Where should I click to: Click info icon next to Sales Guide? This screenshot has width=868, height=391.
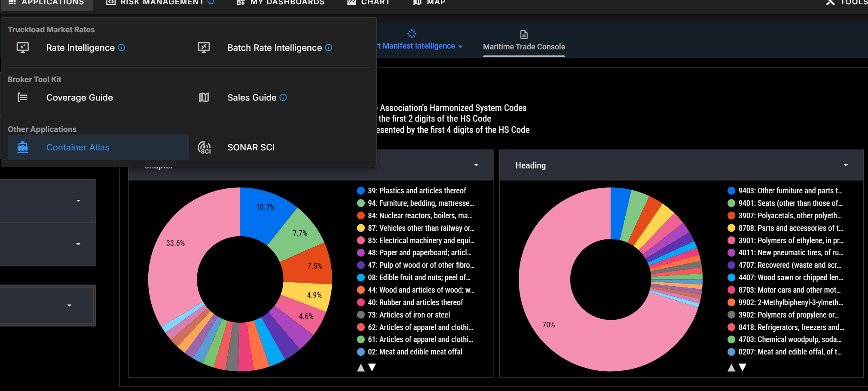click(283, 98)
